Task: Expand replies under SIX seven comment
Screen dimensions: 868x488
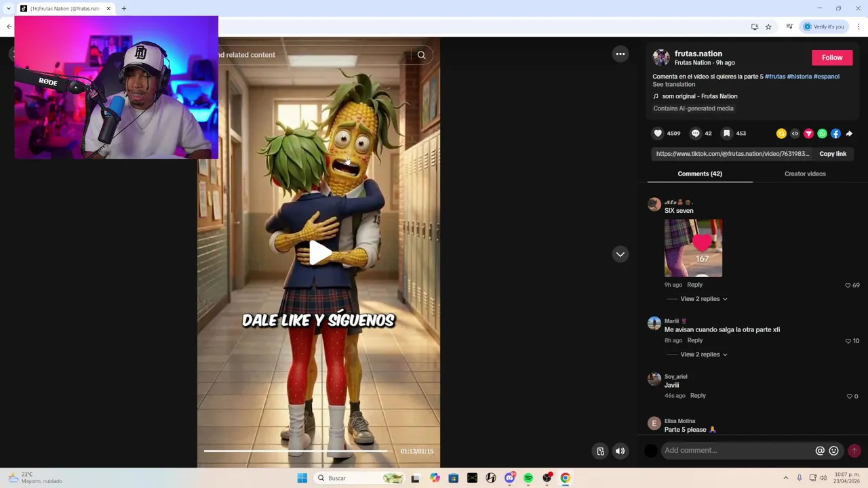Action: click(703, 299)
